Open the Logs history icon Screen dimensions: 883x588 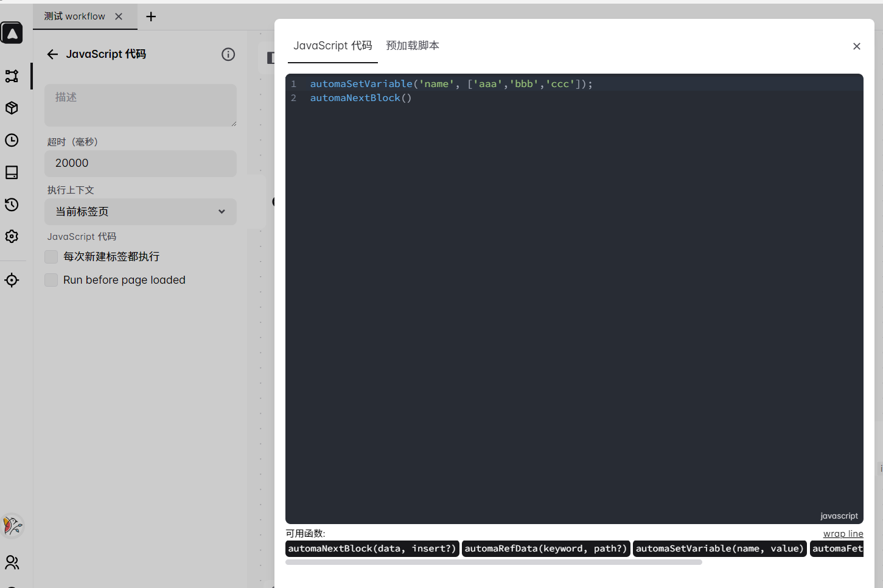(x=12, y=205)
